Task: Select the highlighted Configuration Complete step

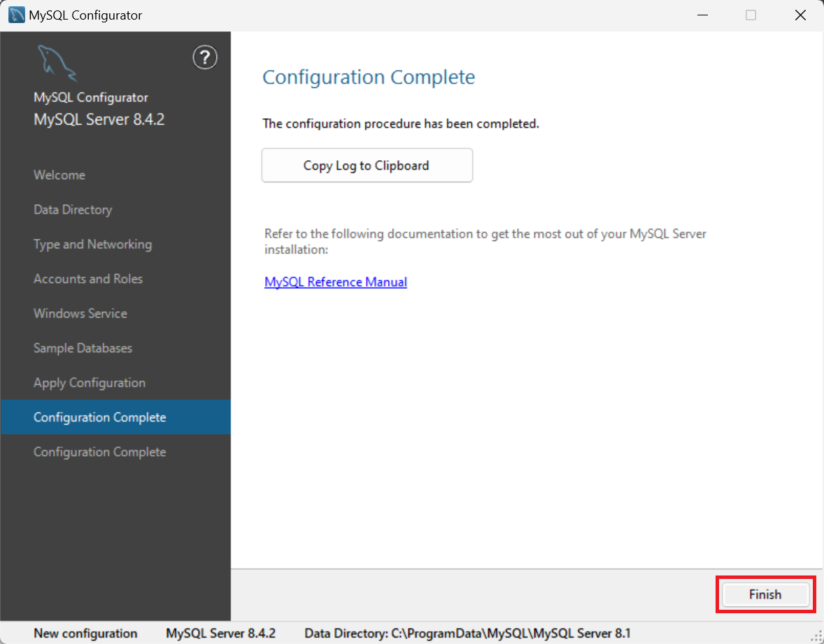Action: [x=115, y=417]
